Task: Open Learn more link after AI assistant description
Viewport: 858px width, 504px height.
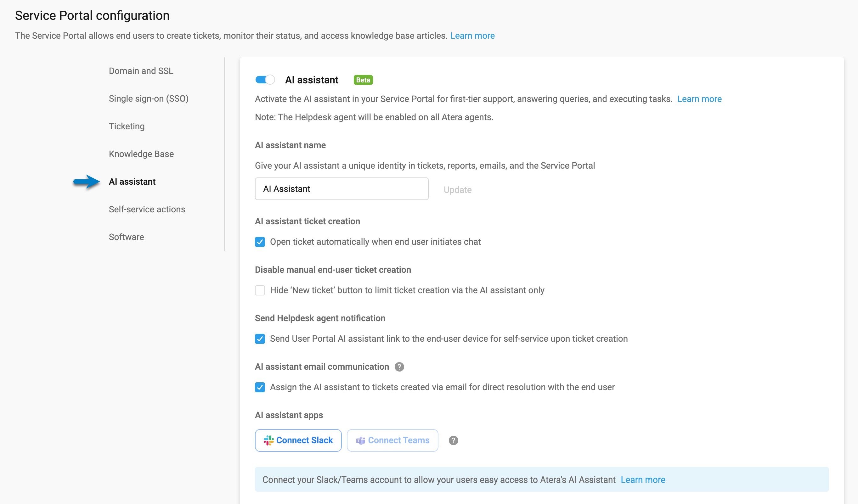Action: [699, 99]
